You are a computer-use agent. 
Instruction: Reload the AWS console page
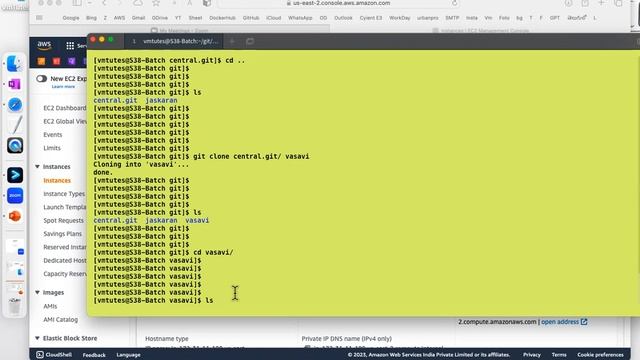pos(454,3)
